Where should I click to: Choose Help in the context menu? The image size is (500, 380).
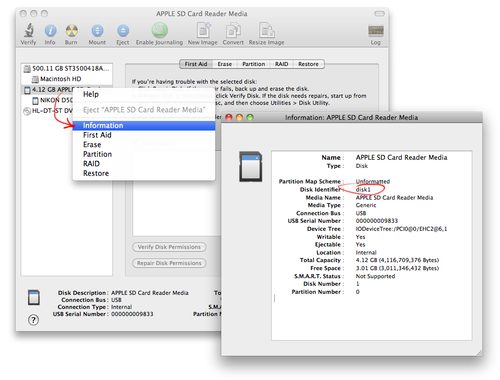[144, 94]
